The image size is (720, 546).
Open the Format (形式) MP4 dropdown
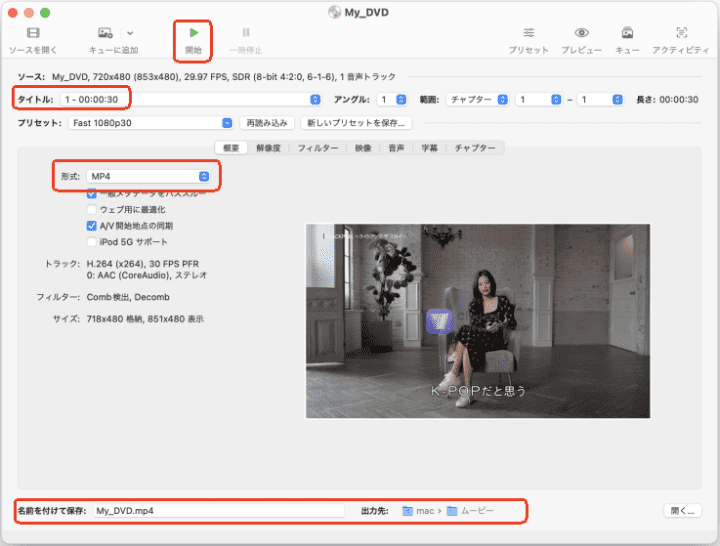coord(148,176)
